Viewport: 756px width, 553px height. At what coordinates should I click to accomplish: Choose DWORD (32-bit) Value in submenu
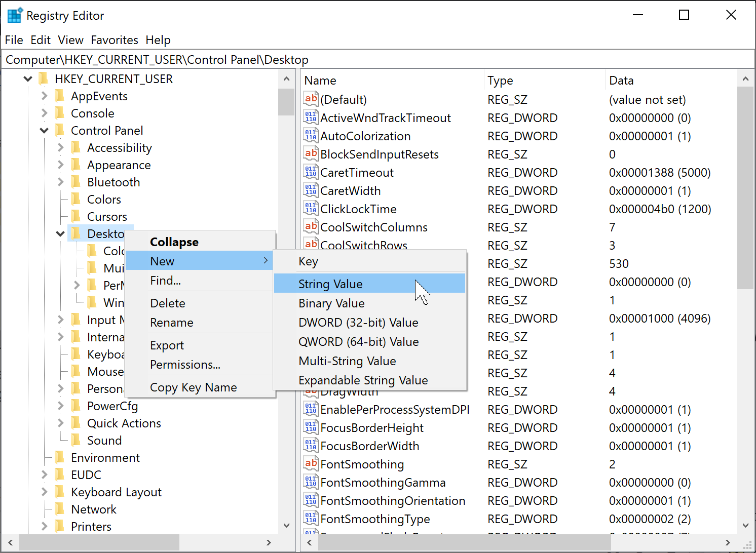(x=369, y=322)
